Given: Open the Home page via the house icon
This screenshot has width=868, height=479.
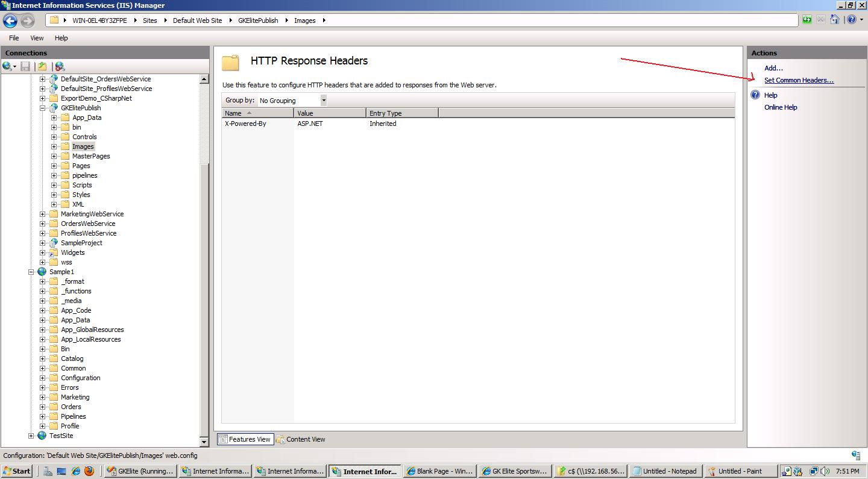Looking at the screenshot, I should tap(835, 19).
